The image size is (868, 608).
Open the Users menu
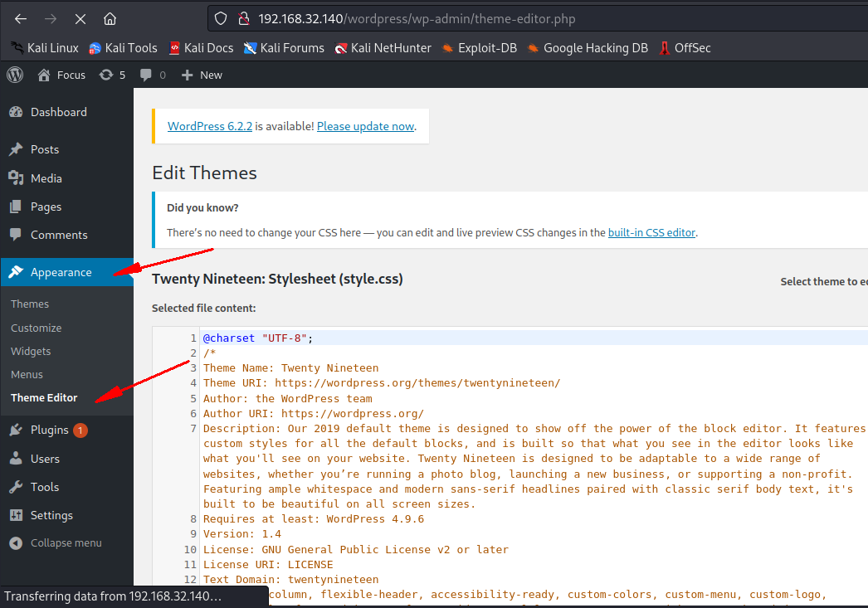click(66, 459)
